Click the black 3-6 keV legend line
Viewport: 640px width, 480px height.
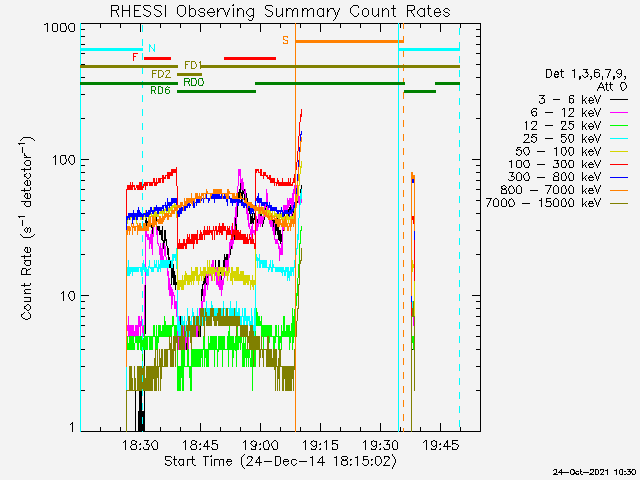[x=619, y=99]
